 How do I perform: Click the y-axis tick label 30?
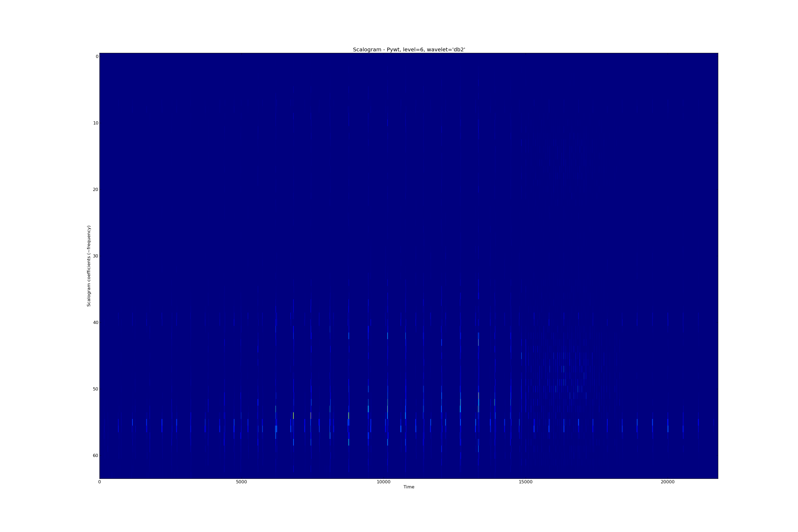point(96,256)
